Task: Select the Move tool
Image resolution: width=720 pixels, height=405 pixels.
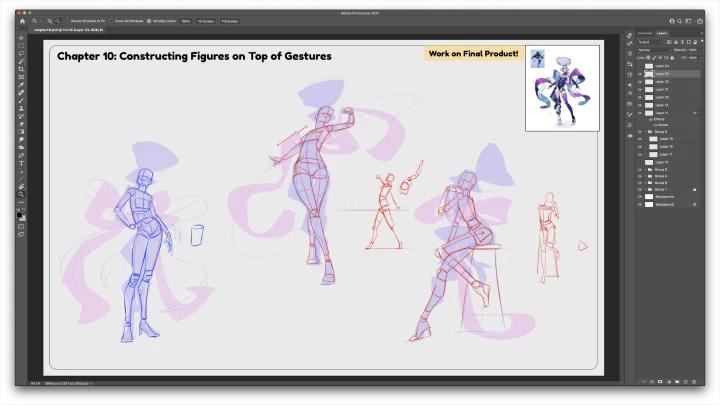Action: [21, 38]
